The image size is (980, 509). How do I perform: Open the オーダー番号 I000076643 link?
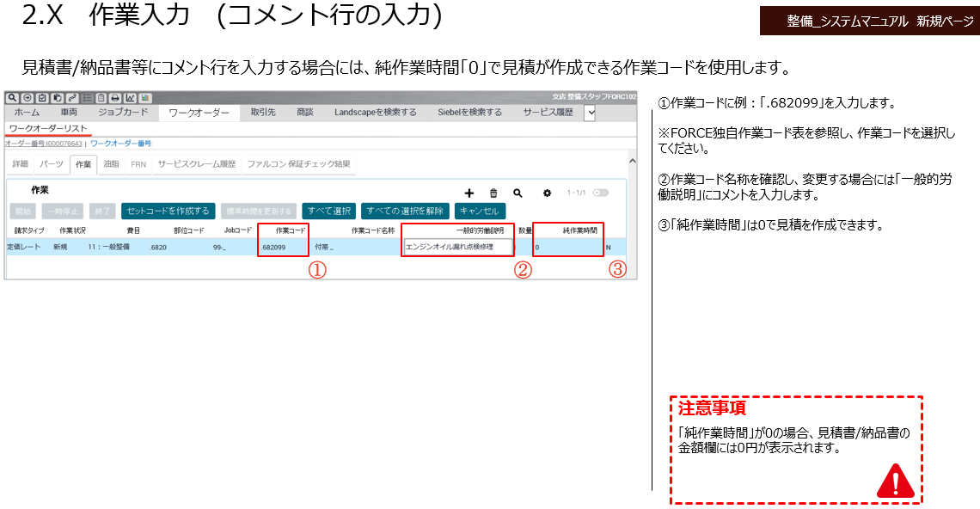coord(43,144)
